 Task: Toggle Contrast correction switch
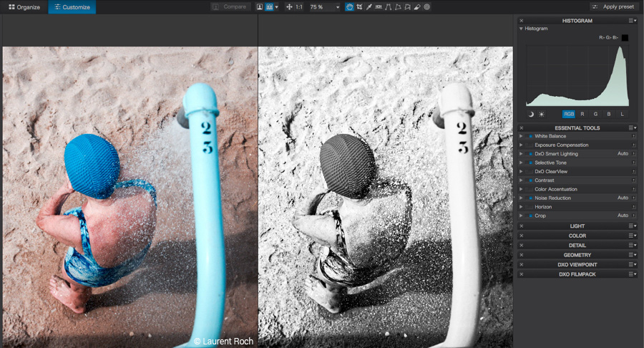pos(530,180)
